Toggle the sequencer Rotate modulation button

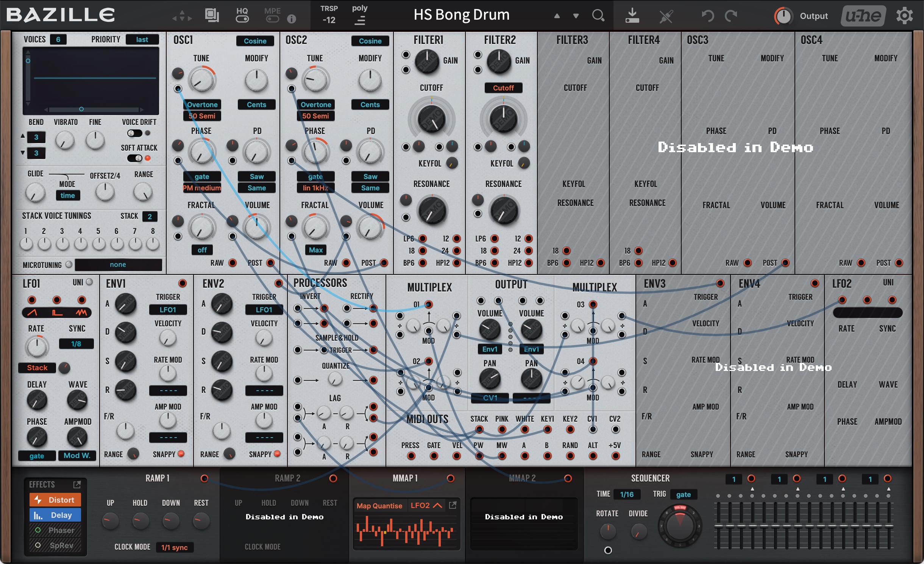[x=608, y=550]
